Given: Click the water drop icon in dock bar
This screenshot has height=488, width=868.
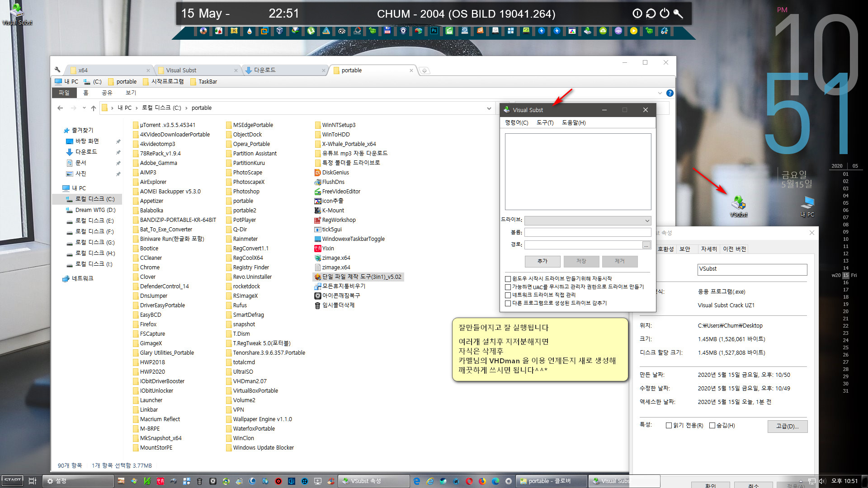Looking at the screenshot, I should pyautogui.click(x=249, y=31).
